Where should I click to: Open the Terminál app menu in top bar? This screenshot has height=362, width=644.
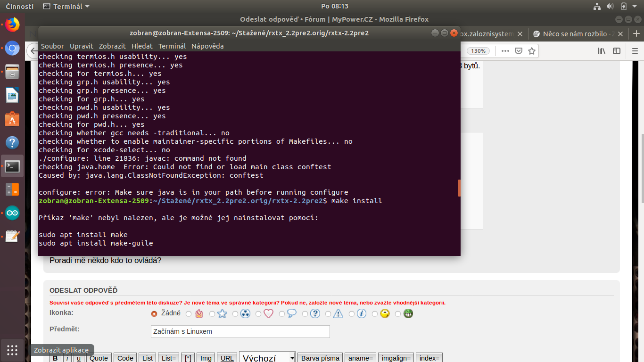click(66, 6)
